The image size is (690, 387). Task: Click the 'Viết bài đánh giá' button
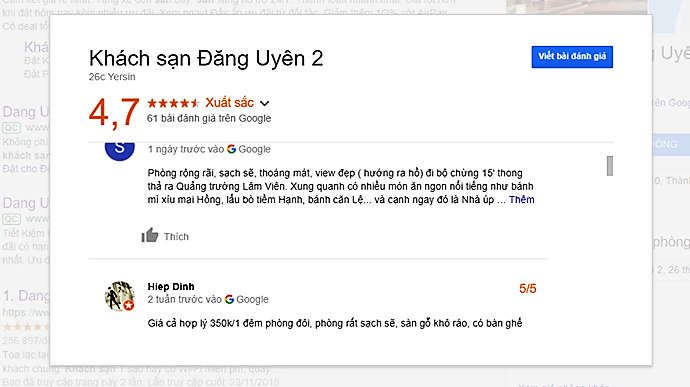tap(572, 57)
